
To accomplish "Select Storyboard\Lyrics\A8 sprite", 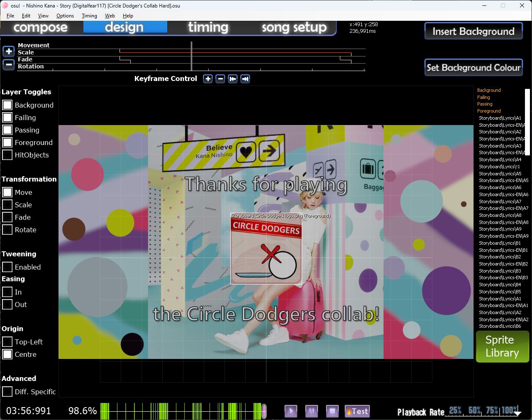I will pyautogui.click(x=500, y=215).
